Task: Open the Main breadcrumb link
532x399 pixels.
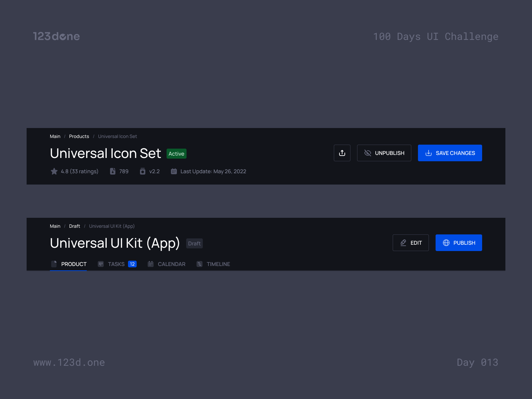Action: click(x=55, y=136)
